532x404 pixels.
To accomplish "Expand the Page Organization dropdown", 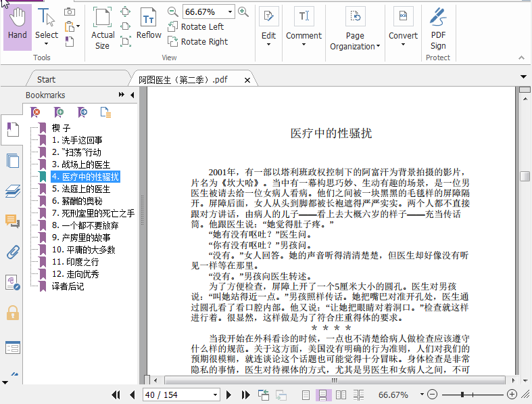I will pyautogui.click(x=355, y=30).
